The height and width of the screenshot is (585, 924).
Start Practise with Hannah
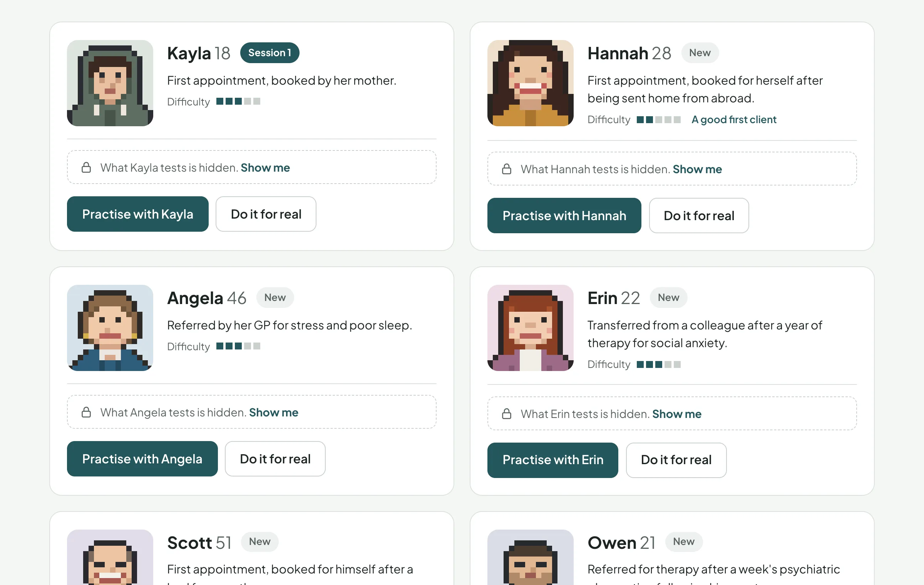click(x=564, y=216)
